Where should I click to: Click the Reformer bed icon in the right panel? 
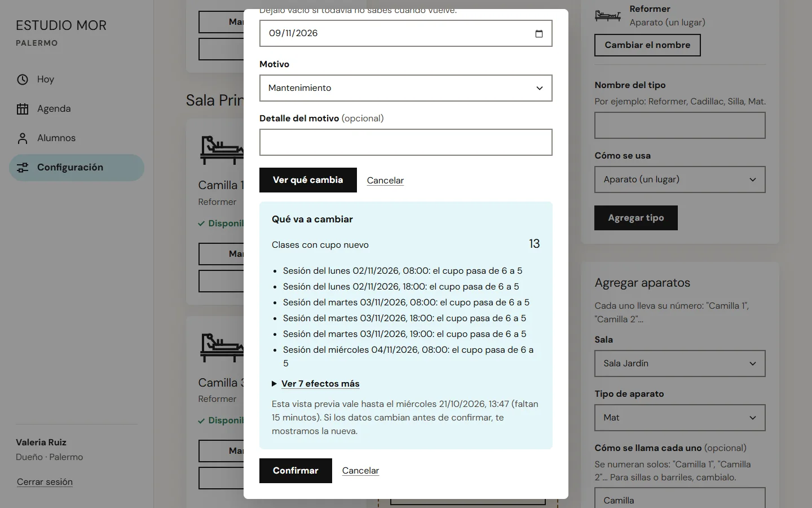(x=608, y=16)
